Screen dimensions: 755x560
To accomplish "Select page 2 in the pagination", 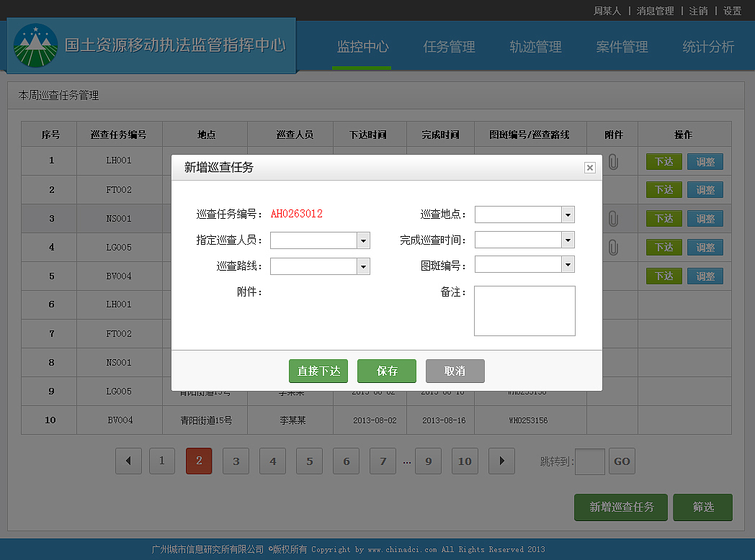I will click(199, 461).
